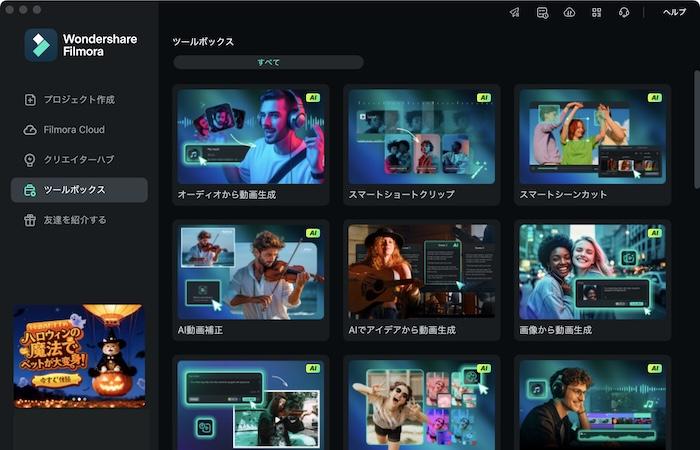Open AI動画補正 tool card
The image size is (700, 450).
(251, 280)
